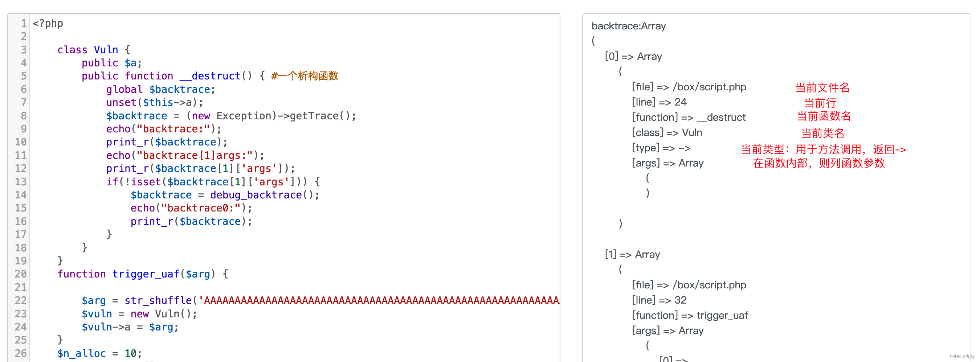Click the 'str_shuffle' call on line 22
The height and width of the screenshot is (362, 980).
(x=158, y=300)
